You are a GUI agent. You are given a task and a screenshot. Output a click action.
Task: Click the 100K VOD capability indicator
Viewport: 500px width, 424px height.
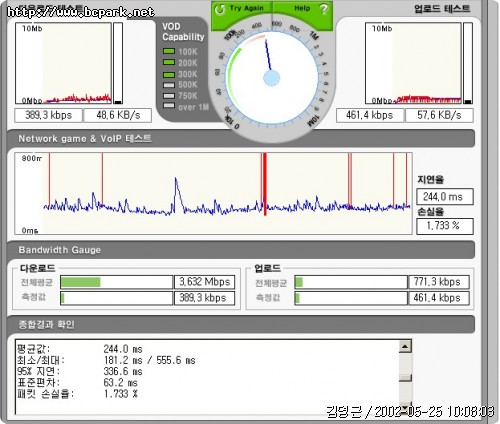(169, 51)
